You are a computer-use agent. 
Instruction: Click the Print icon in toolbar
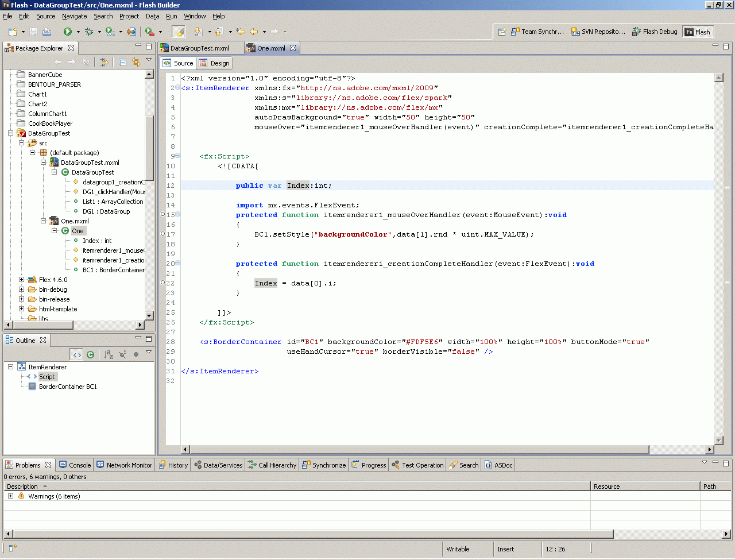[47, 32]
